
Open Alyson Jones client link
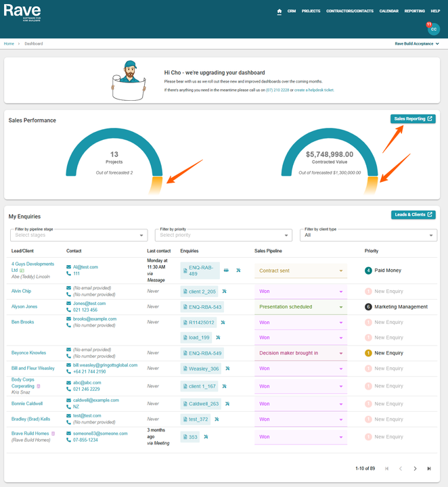click(x=24, y=306)
